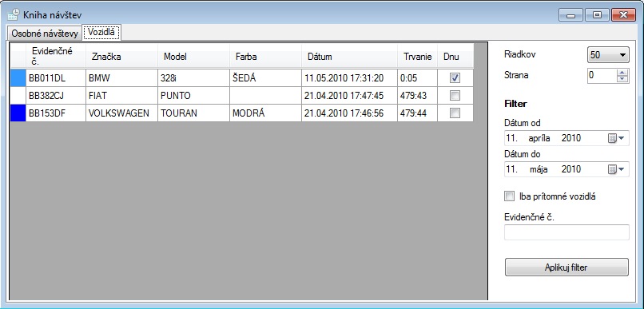Screen dimensions: 644x309
Task: Maximize the Kniha návštev window
Action: click(597, 15)
